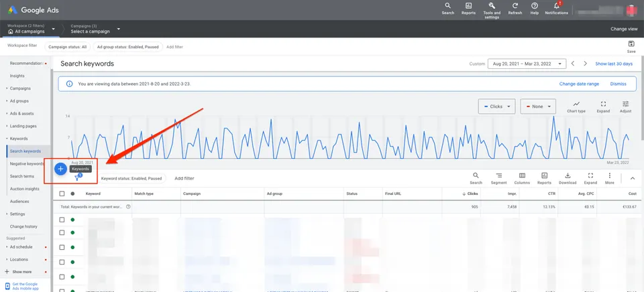Sort by the Impr. column header
Screen dimensions: 644x292
coord(512,194)
